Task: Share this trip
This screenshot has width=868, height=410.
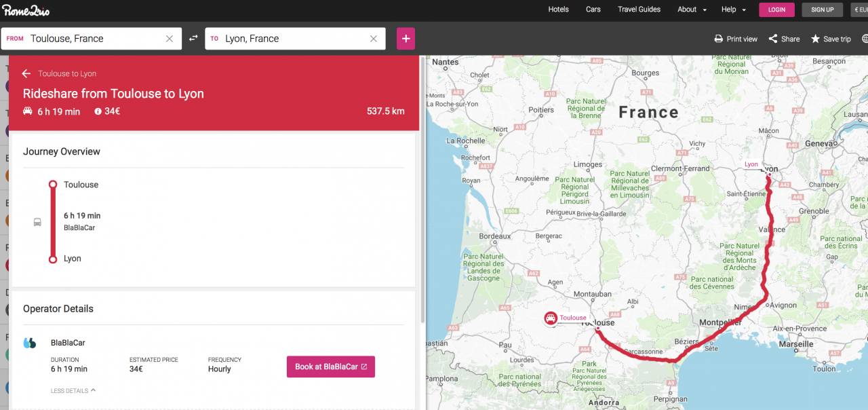Action: pos(784,39)
